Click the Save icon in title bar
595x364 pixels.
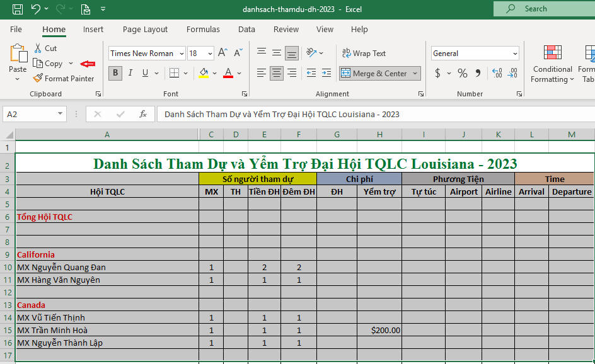point(18,9)
